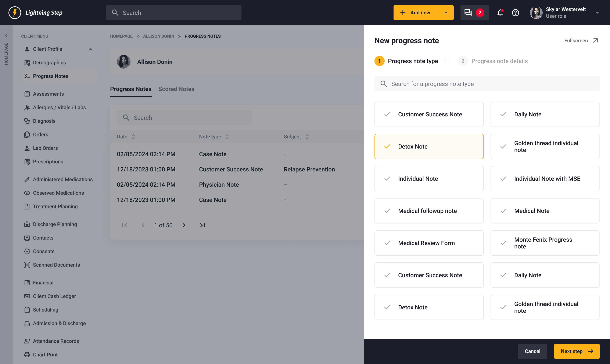The image size is (610, 364).
Task: Expand the Skylar Westervelt user menu
Action: pos(597,13)
